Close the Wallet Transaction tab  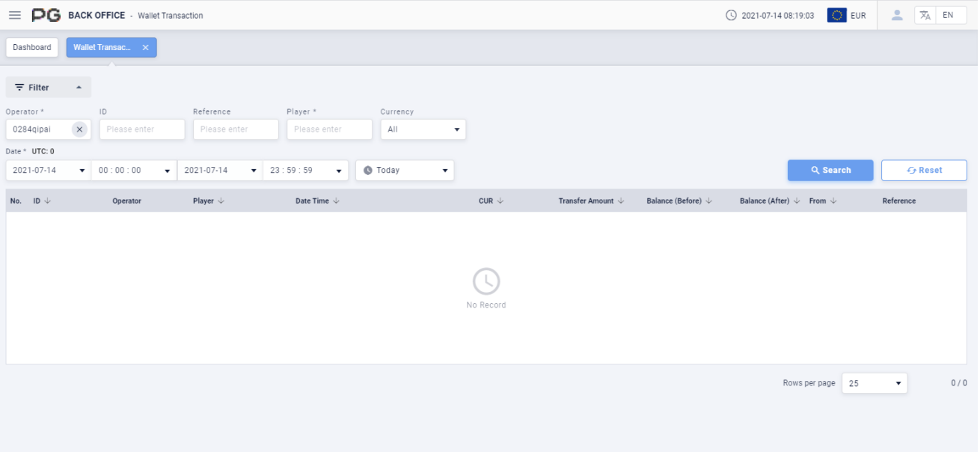[145, 47]
